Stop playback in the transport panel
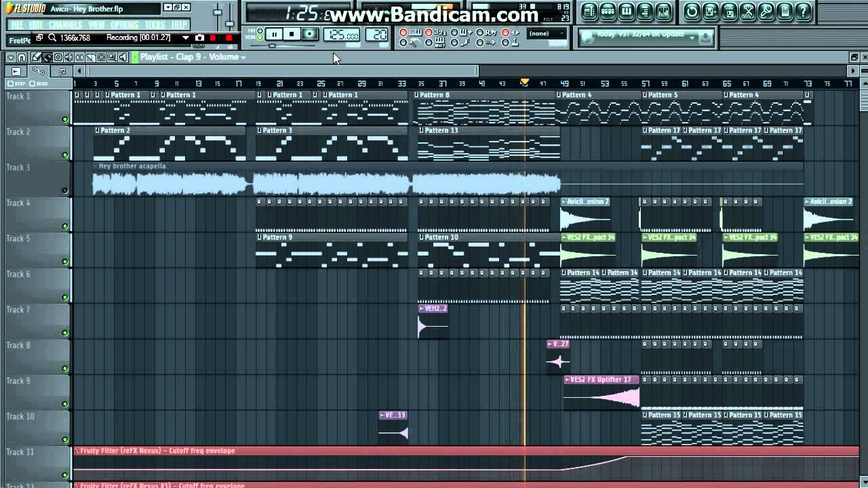The width and height of the screenshot is (868, 488). tap(292, 34)
